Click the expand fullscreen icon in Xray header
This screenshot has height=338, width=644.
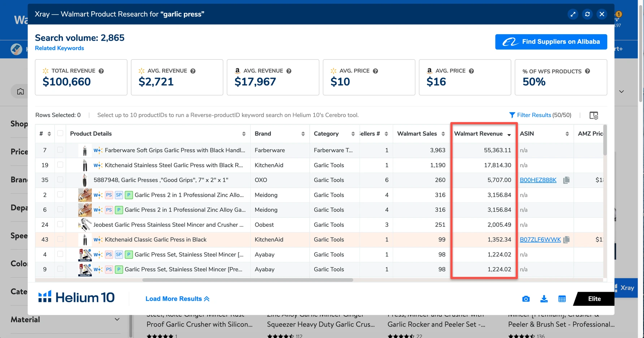pyautogui.click(x=573, y=14)
